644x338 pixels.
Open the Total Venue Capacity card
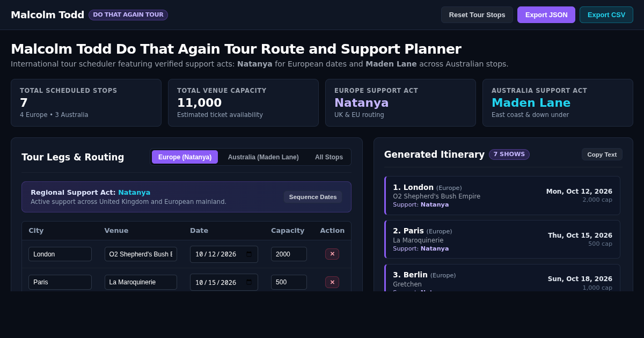tap(243, 103)
